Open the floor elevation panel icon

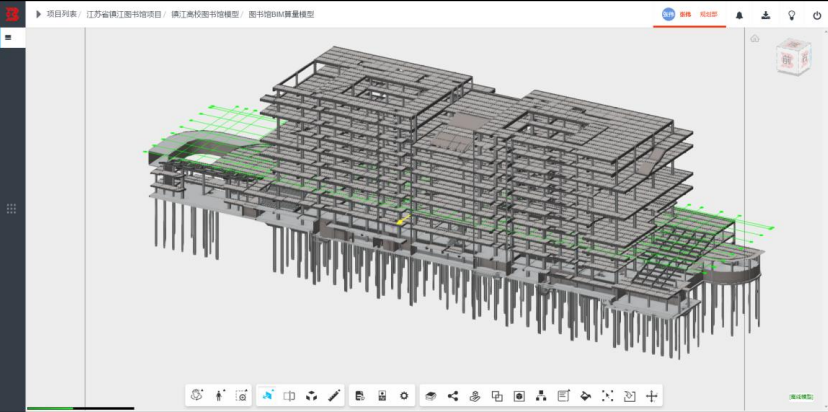pyautogui.click(x=382, y=395)
